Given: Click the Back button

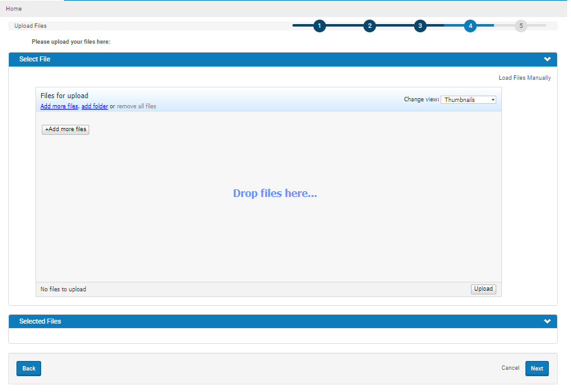Looking at the screenshot, I should click(x=28, y=369).
